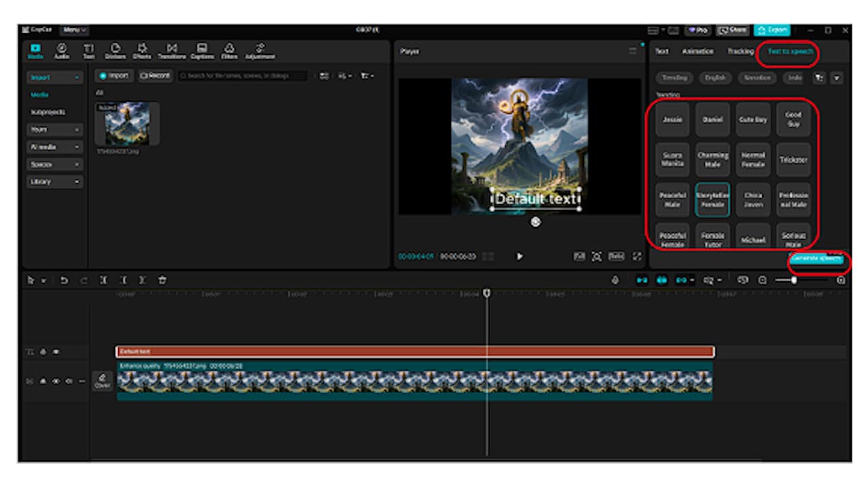Open the Filters panel icon
Viewport: 868px width, 488px height.
pyautogui.click(x=229, y=51)
